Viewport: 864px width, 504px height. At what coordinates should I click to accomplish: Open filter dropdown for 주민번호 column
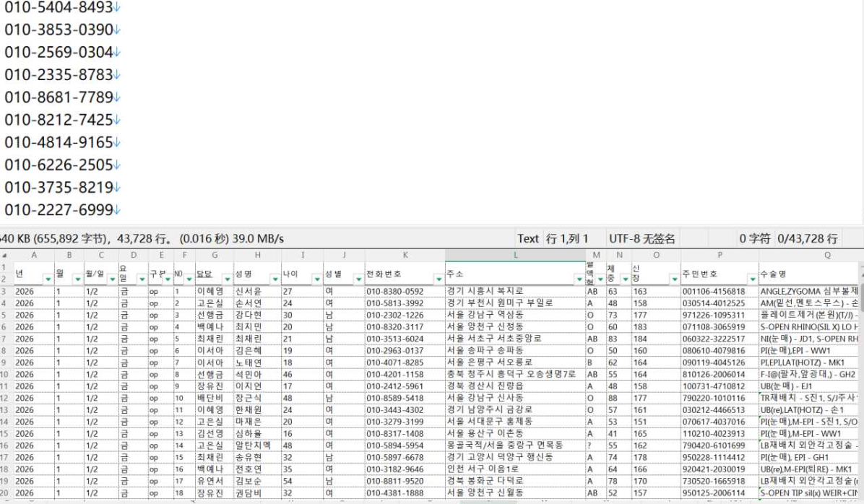coord(752,279)
